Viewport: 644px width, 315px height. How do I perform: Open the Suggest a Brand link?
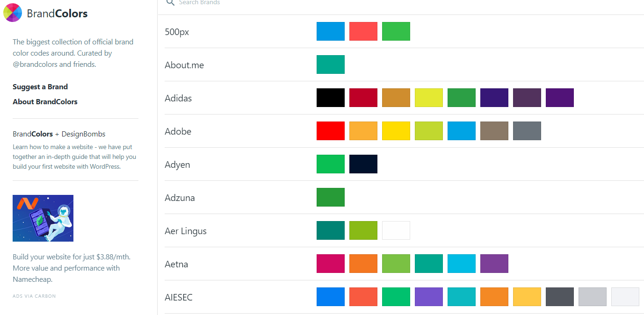(x=40, y=87)
